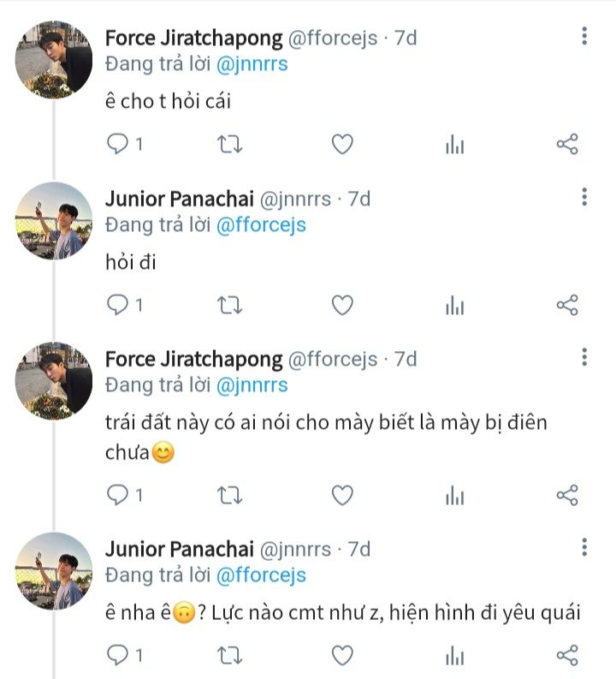Open @jnnrrs mention in first tweet
Screen dimensions: 616x679
252,63
